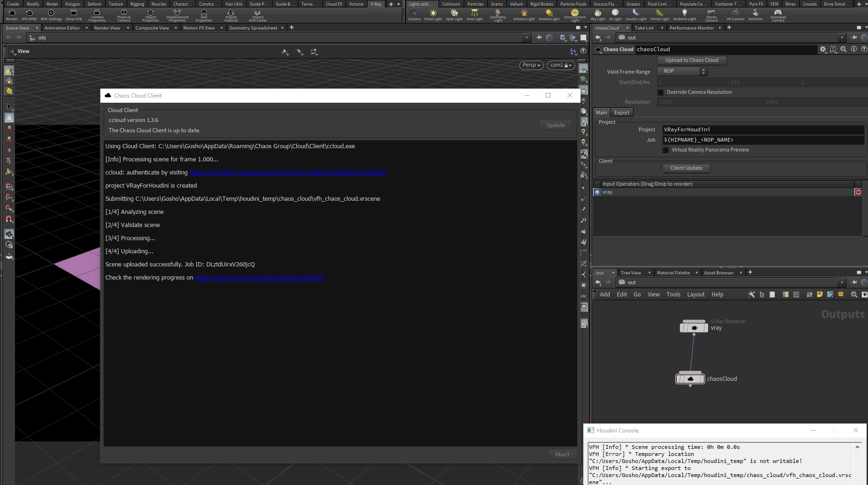Click Import material shelf tool
Screen dimensions: 868x485
click(x=231, y=15)
